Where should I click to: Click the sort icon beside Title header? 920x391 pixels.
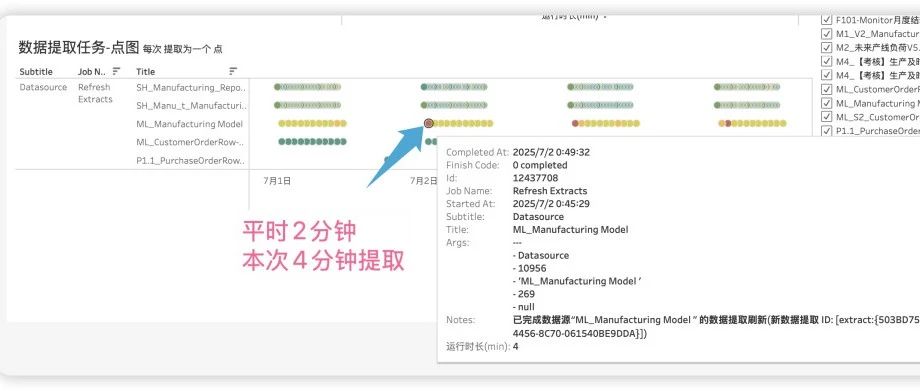[x=233, y=71]
